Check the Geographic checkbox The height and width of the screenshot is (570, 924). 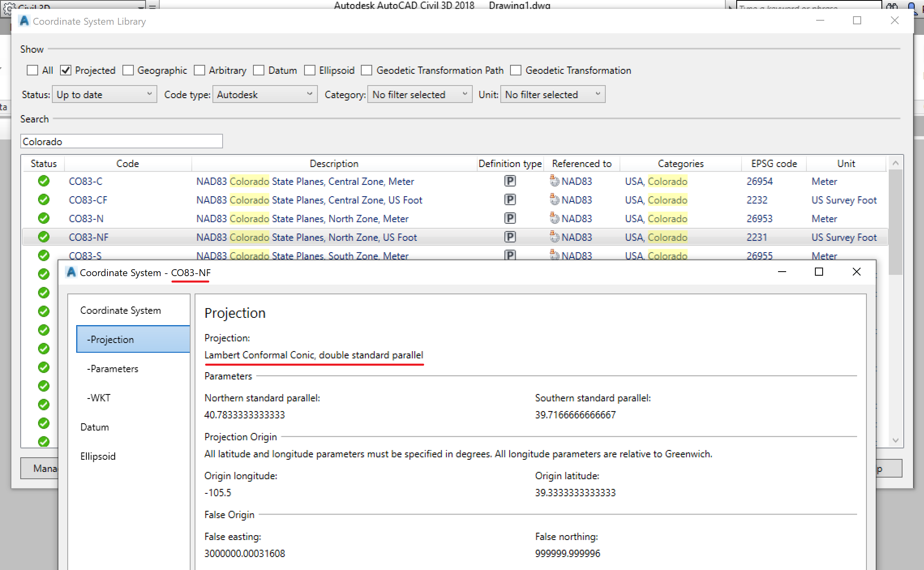point(128,70)
